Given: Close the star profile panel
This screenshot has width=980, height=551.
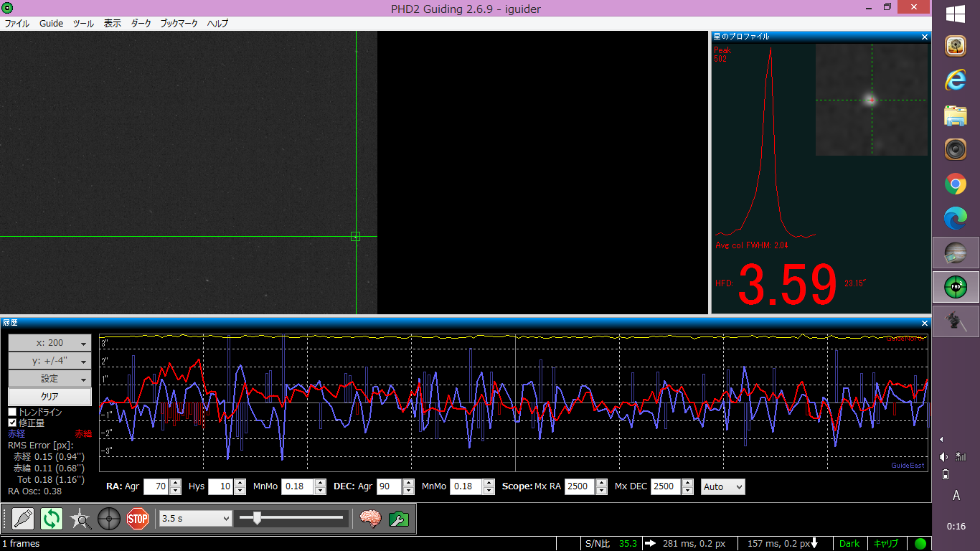Looking at the screenshot, I should click(925, 37).
